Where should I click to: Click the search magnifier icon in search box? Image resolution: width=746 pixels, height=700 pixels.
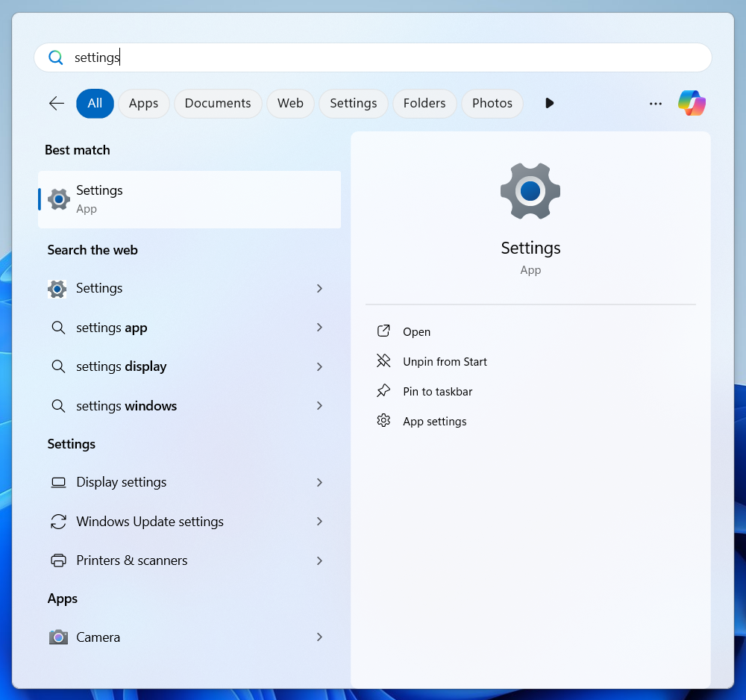(56, 57)
